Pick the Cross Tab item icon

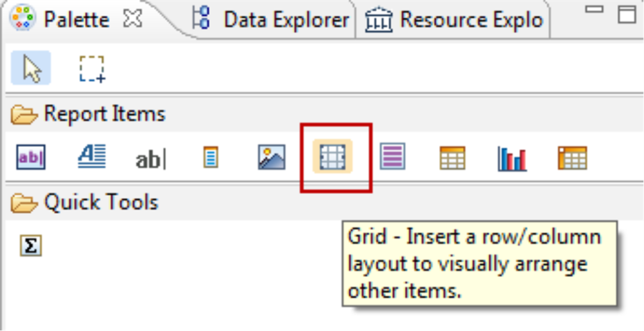pyautogui.click(x=572, y=158)
